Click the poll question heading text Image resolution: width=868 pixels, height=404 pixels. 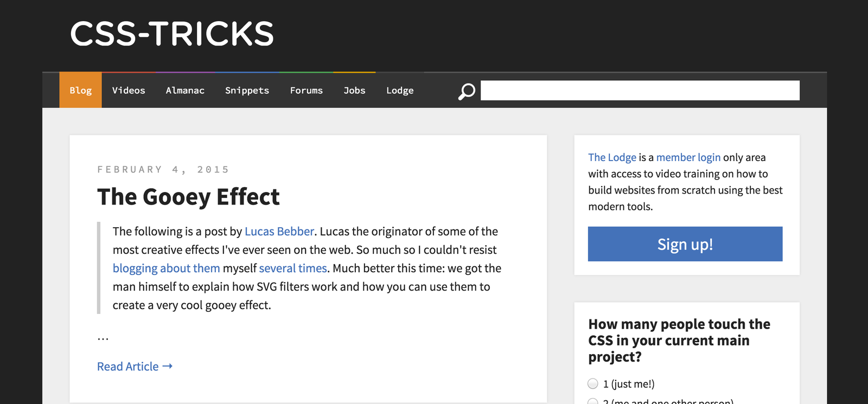point(679,341)
